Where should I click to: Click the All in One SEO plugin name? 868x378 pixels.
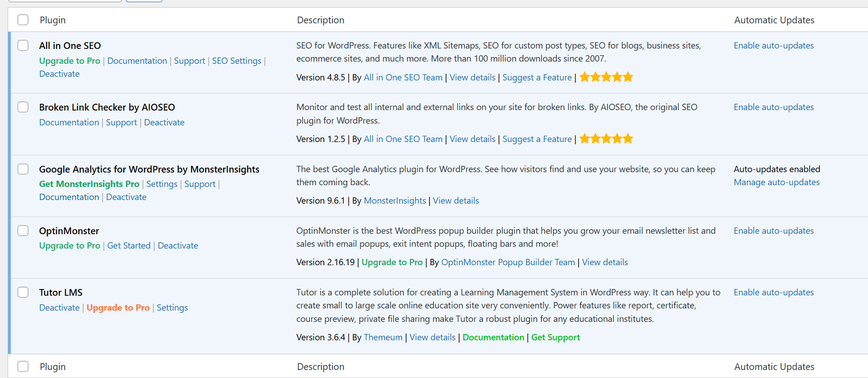[70, 46]
